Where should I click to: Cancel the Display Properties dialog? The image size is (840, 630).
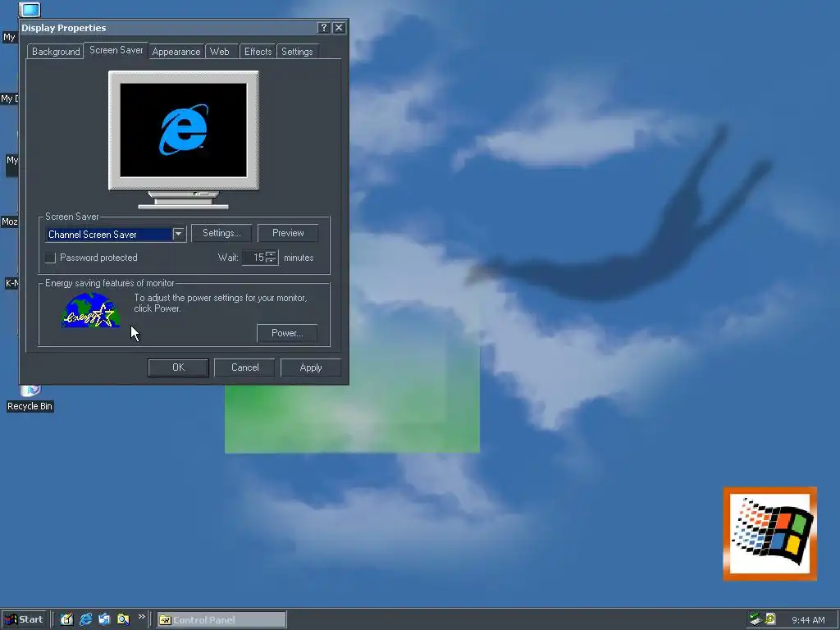(244, 367)
